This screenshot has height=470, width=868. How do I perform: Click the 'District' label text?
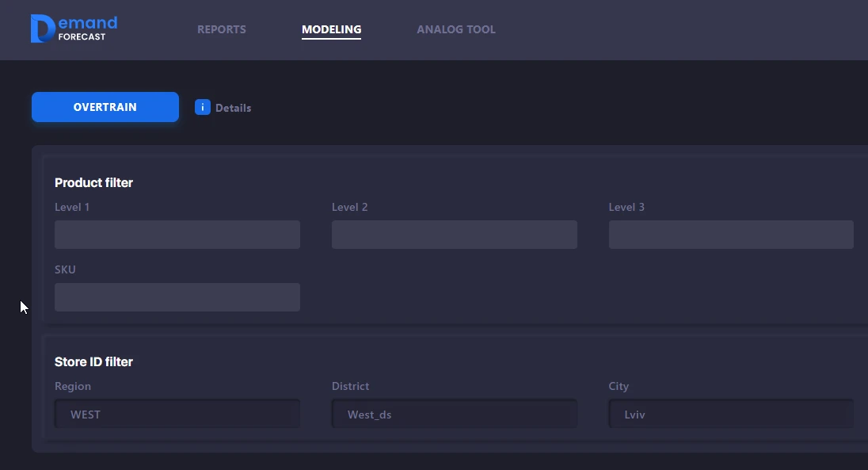click(350, 387)
